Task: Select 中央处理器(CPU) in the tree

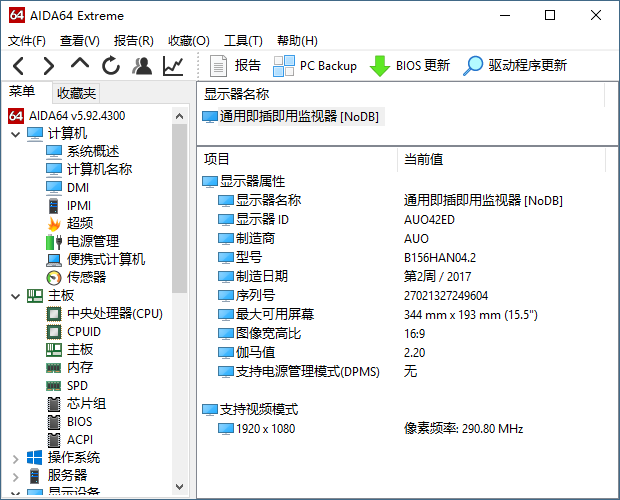Action: 114,313
